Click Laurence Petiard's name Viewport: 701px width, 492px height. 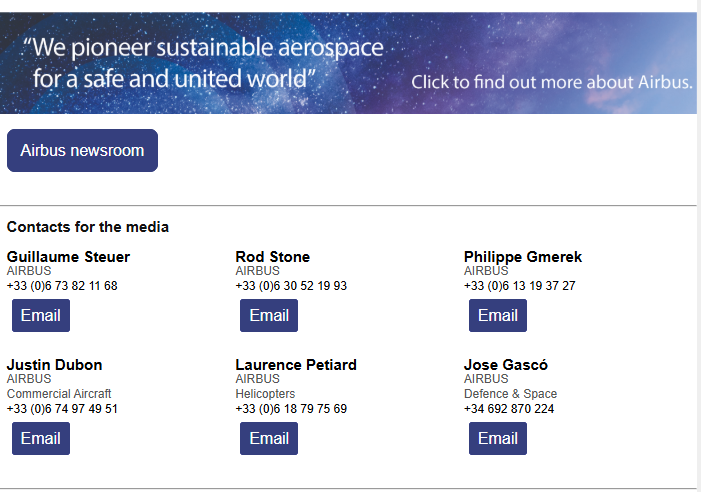(x=296, y=365)
